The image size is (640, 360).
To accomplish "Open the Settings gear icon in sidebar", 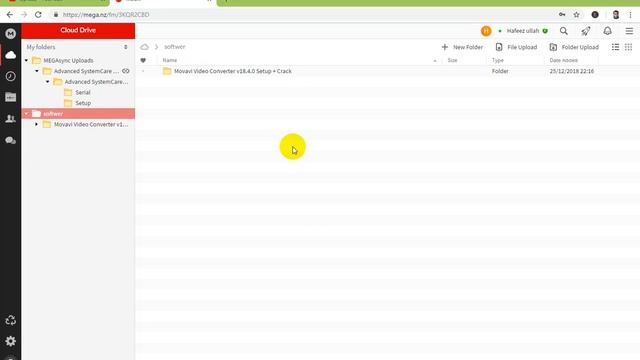I will (11, 341).
